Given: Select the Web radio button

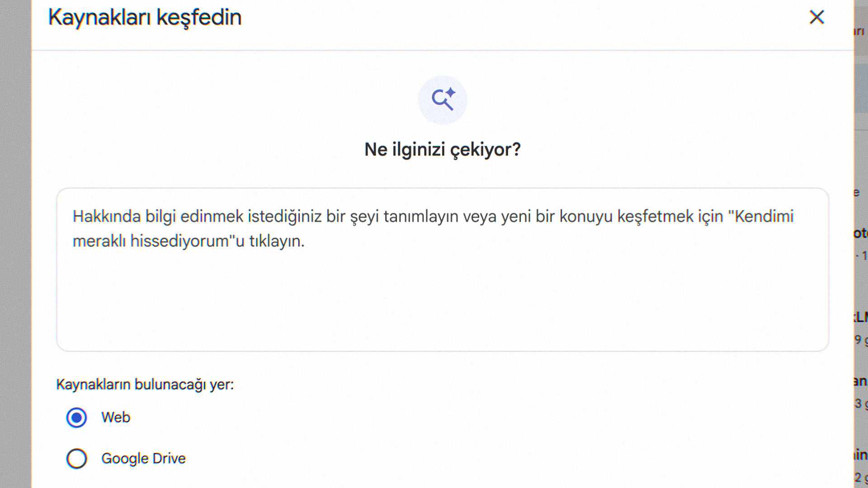Looking at the screenshot, I should coord(76,418).
